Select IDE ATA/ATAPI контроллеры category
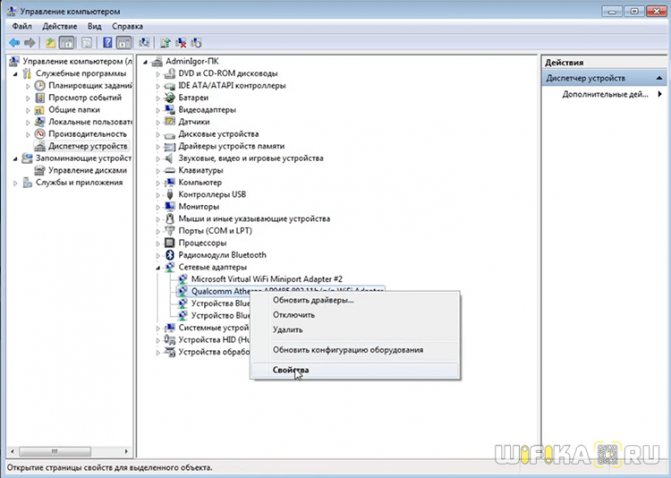671x478 pixels. click(232, 86)
